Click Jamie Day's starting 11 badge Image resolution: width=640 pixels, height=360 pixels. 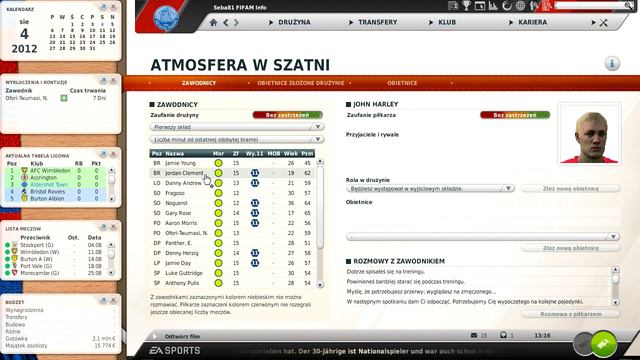tap(255, 263)
